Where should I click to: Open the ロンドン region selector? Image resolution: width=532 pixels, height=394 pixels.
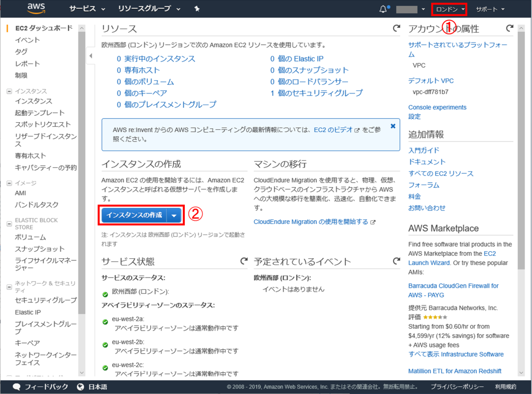(x=450, y=9)
